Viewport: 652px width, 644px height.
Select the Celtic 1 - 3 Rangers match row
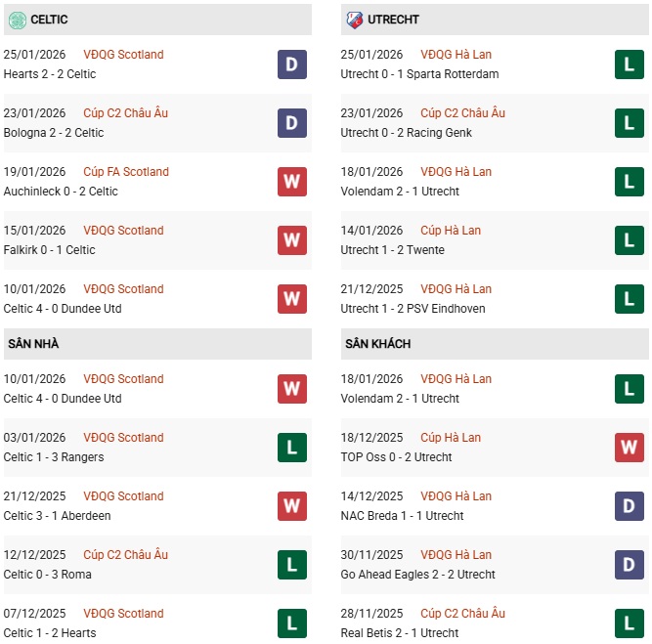click(137, 448)
